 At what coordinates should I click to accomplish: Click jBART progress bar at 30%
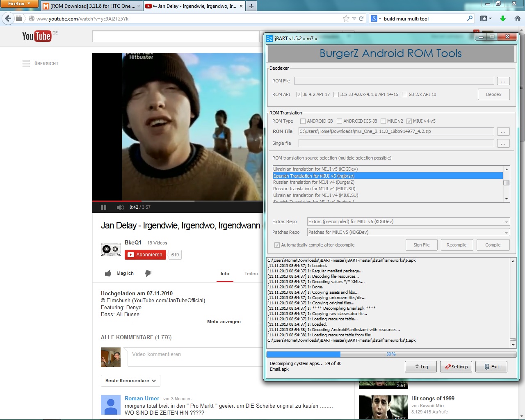[x=391, y=354]
